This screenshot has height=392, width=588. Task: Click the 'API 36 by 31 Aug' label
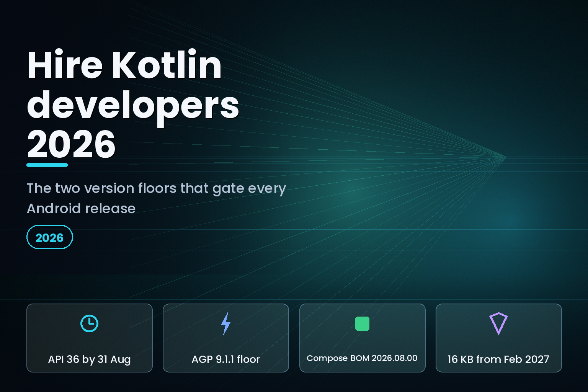[89, 359]
